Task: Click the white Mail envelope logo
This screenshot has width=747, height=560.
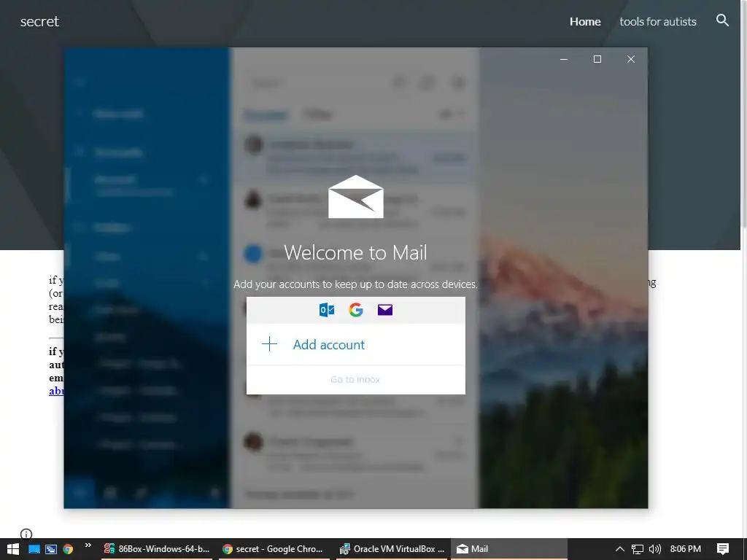Action: coord(356,197)
